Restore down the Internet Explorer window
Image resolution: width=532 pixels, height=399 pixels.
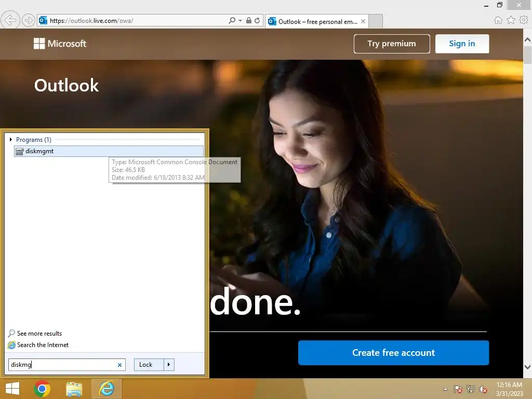[x=499, y=5]
